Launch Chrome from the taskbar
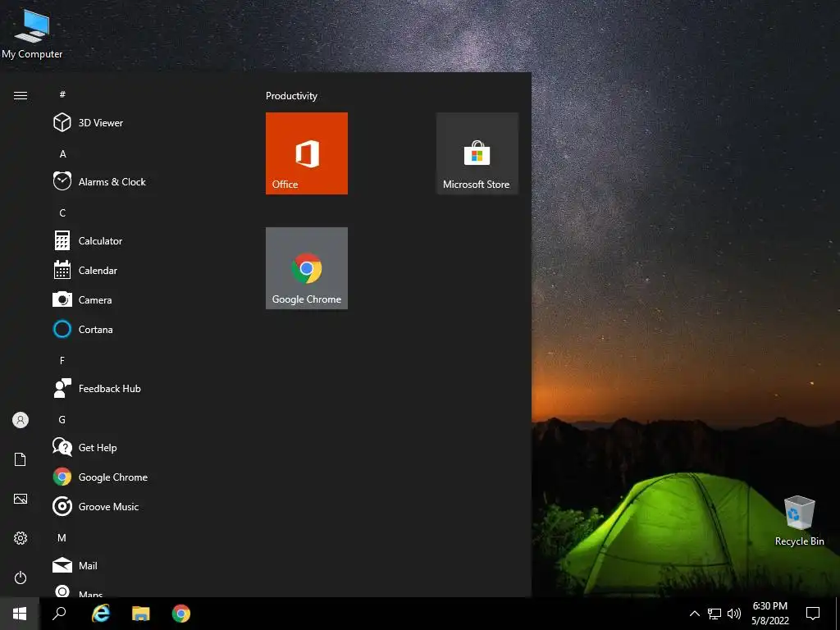This screenshot has width=840, height=630. (x=181, y=614)
